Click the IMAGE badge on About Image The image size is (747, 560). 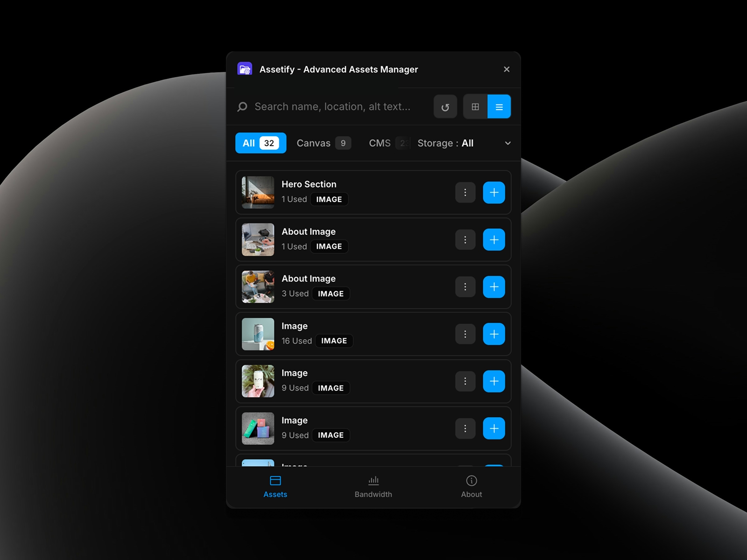point(329,246)
